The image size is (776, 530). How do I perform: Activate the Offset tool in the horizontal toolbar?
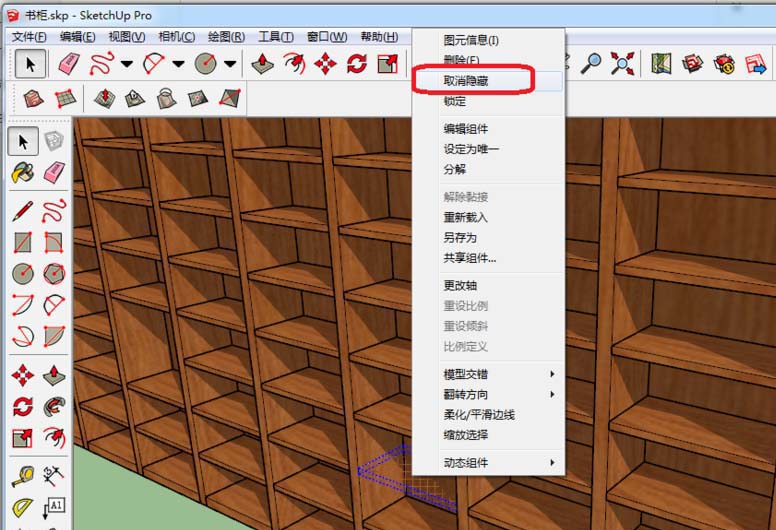(x=294, y=64)
